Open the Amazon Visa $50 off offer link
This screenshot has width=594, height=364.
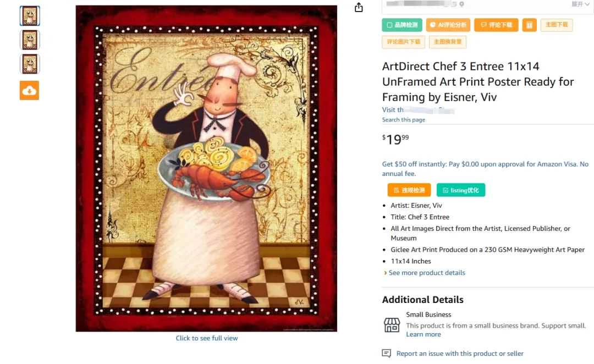coord(485,169)
